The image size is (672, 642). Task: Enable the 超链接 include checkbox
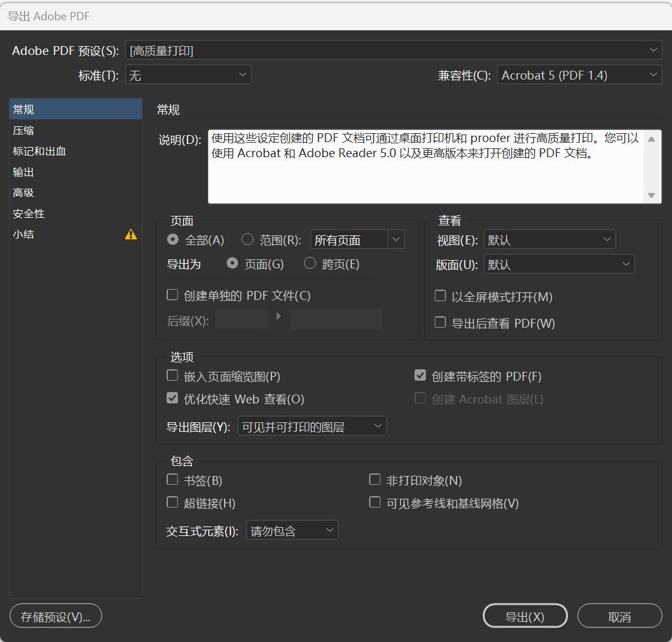172,502
